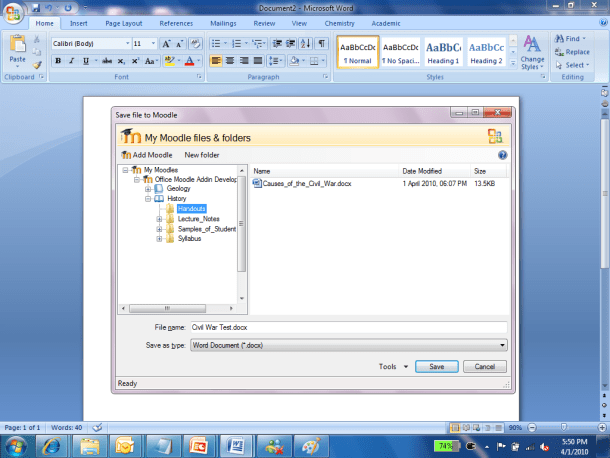This screenshot has width=610, height=458.
Task: Apply strikethrough formatting
Action: coord(107,61)
